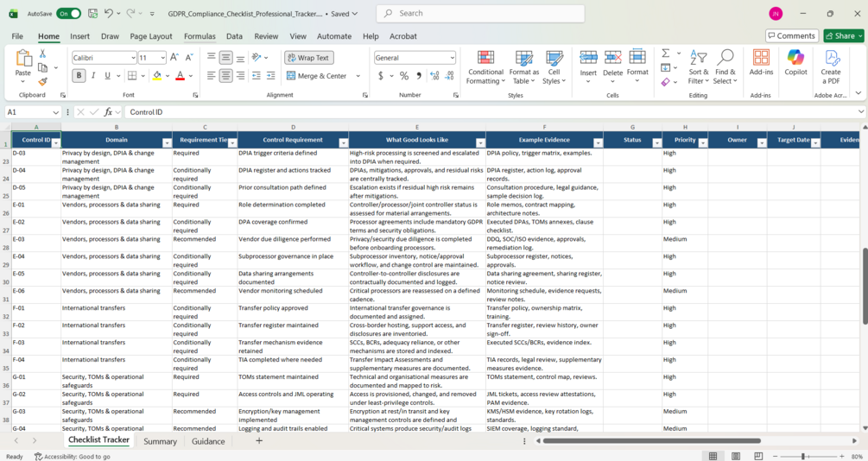
Task: Open the Guidance sheet tab
Action: pos(208,441)
